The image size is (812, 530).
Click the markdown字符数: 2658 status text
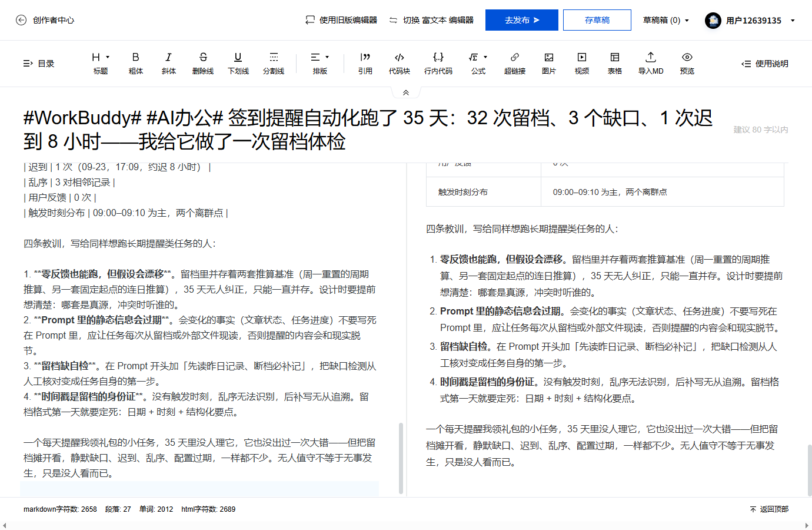click(x=60, y=509)
